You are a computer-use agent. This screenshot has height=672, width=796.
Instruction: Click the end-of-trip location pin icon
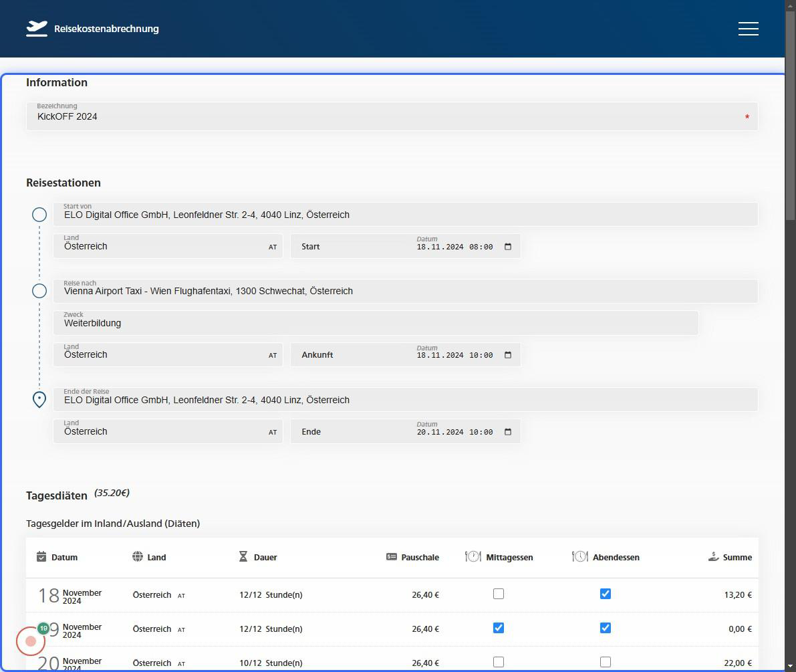39,400
